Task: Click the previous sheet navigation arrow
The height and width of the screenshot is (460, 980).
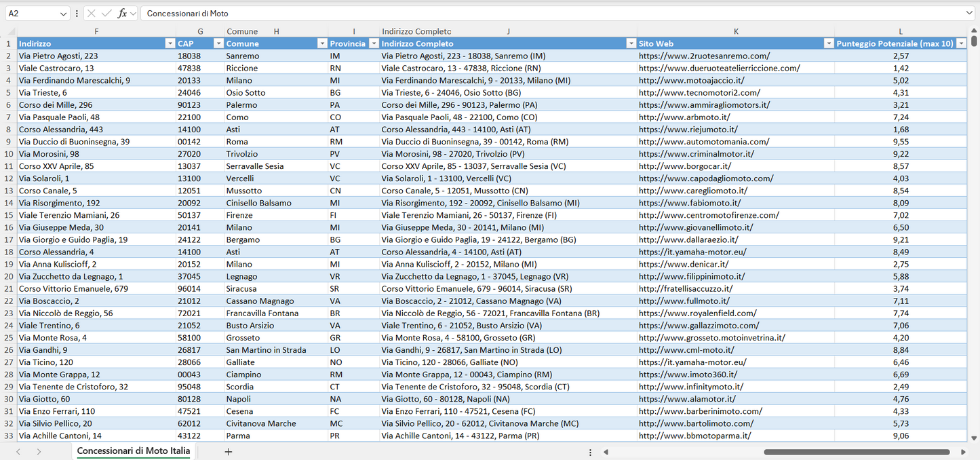Action: pyautogui.click(x=18, y=452)
